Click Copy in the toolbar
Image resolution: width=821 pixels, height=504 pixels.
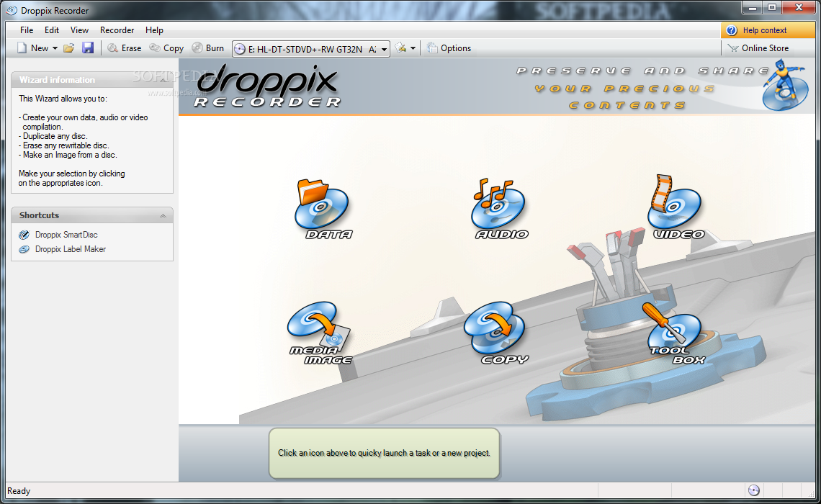pos(166,48)
